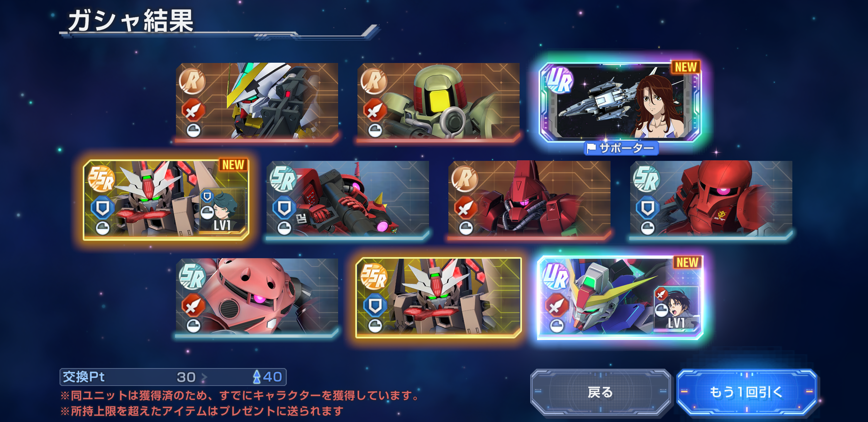Viewport: 868px width, 422px height.
Task: Open the UR blue Gundam unit card
Action: pyautogui.click(x=620, y=297)
